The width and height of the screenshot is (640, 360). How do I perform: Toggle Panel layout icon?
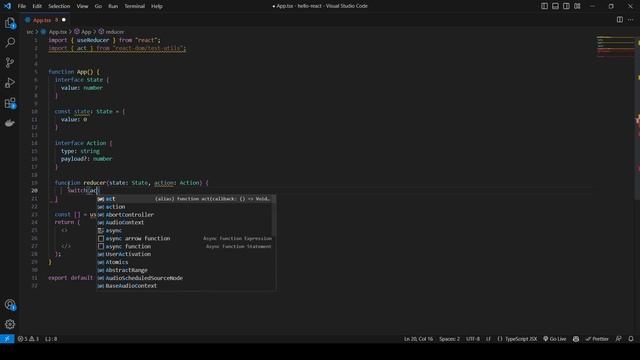point(556,6)
